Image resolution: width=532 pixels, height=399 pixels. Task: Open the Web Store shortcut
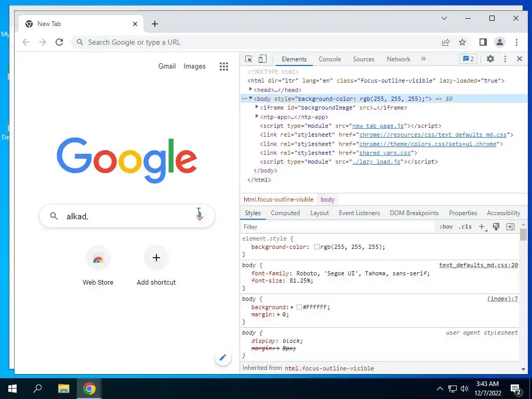(98, 267)
